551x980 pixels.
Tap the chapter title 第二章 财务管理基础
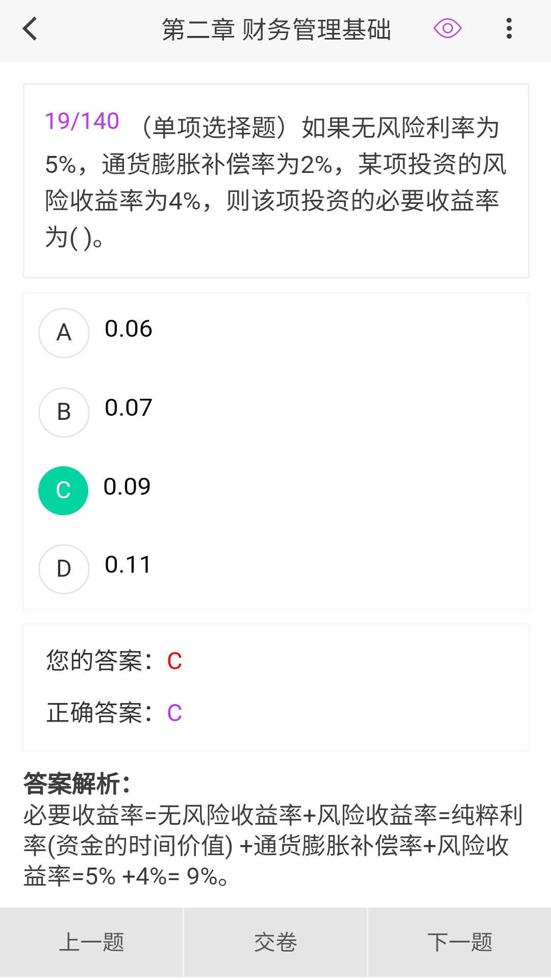(x=277, y=30)
